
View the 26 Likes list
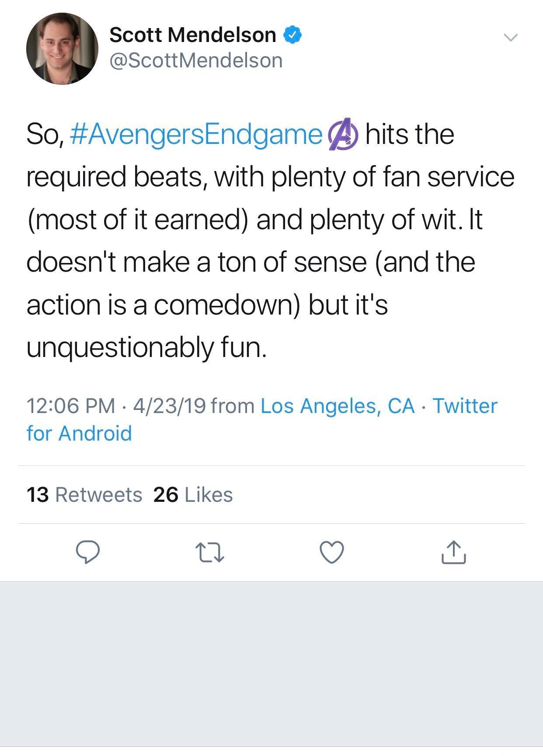193,495
